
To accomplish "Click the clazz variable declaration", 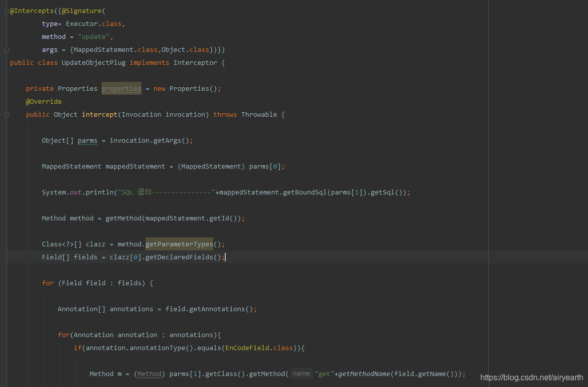I will click(96, 244).
